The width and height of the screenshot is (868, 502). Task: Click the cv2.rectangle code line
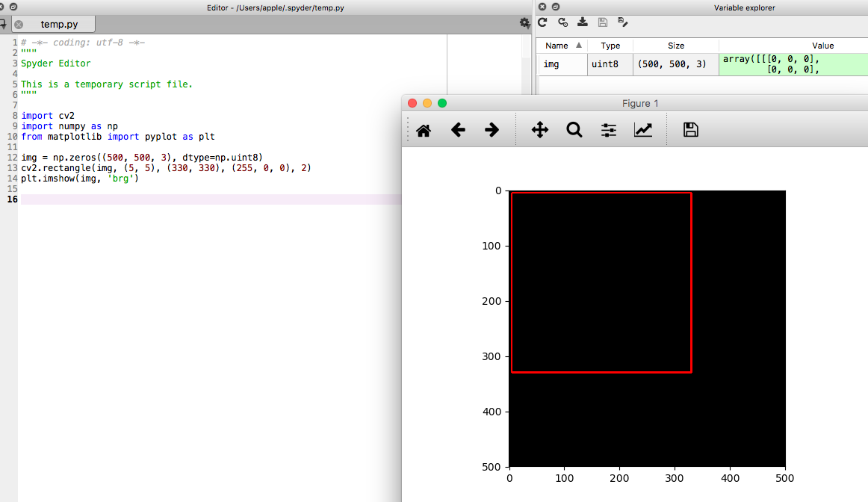[x=166, y=168]
